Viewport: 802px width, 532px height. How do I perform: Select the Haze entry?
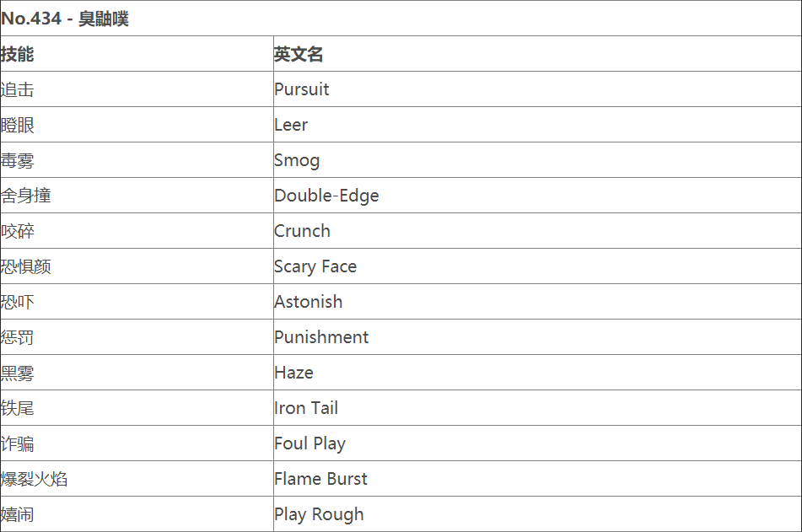(293, 373)
